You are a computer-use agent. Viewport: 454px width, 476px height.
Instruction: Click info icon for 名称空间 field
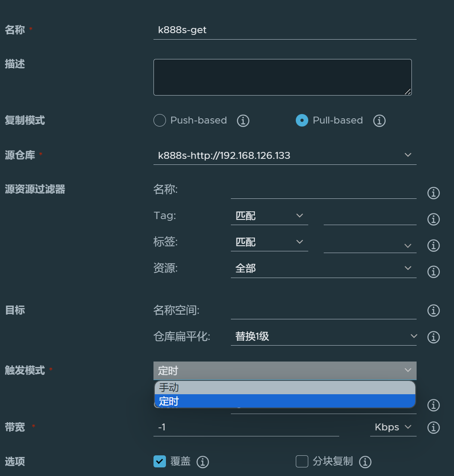point(433,310)
